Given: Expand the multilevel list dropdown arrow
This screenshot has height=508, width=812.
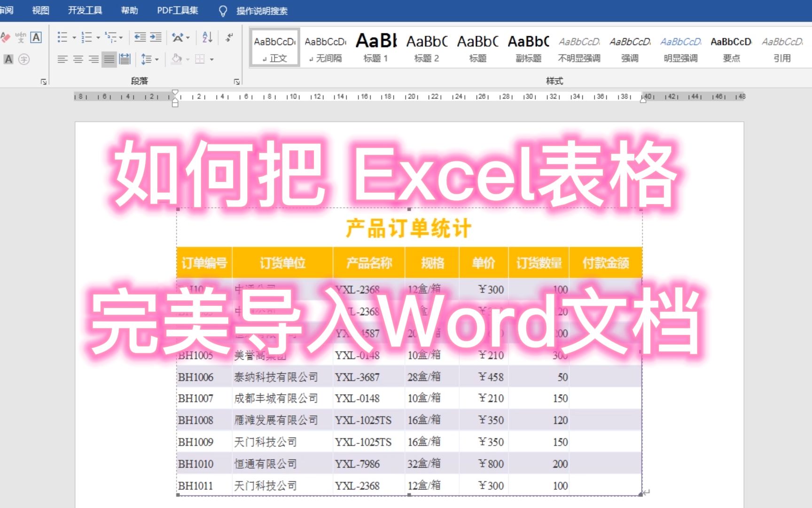Looking at the screenshot, I should coord(121,38).
